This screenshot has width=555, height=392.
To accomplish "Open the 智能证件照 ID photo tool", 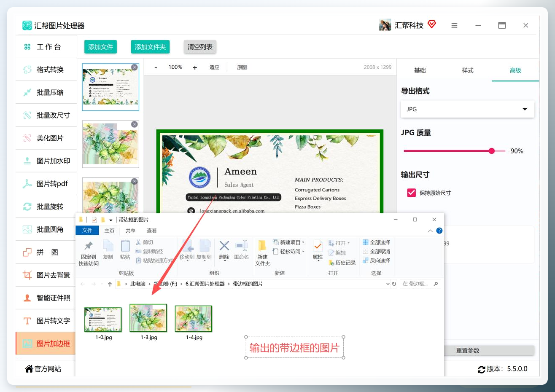I will click(x=46, y=298).
